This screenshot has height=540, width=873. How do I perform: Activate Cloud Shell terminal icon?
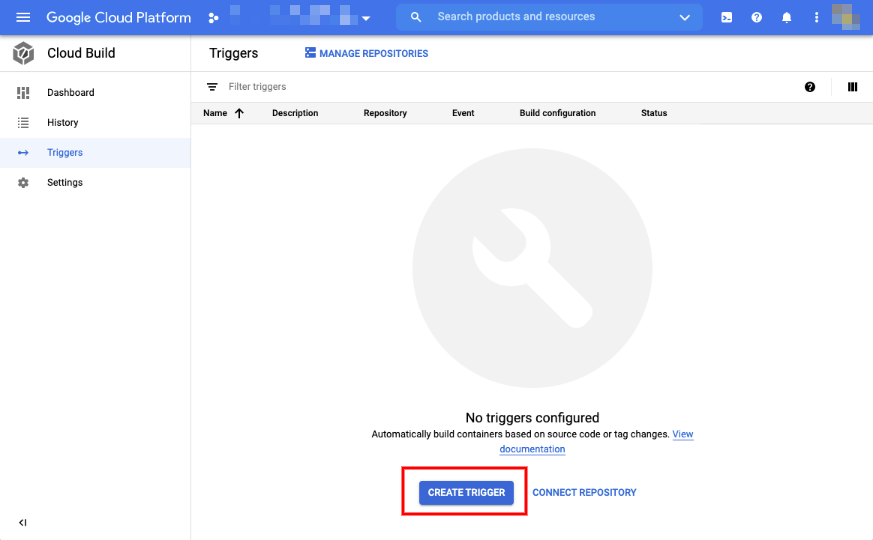[727, 17]
